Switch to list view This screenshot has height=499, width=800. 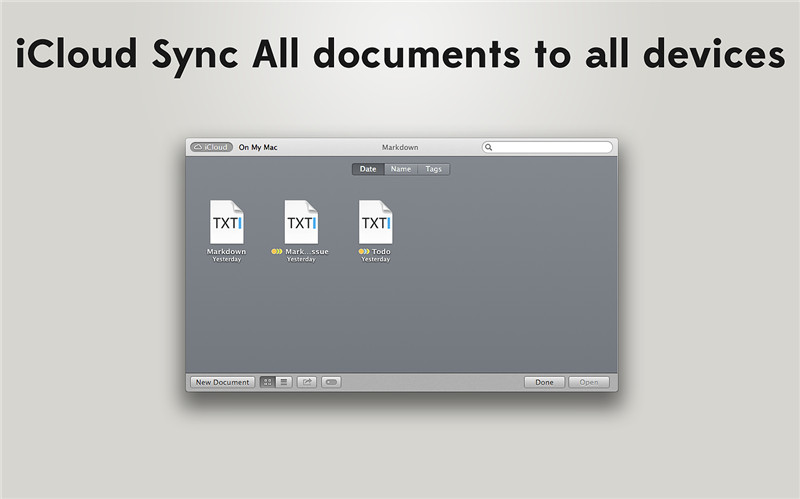pyautogui.click(x=284, y=382)
